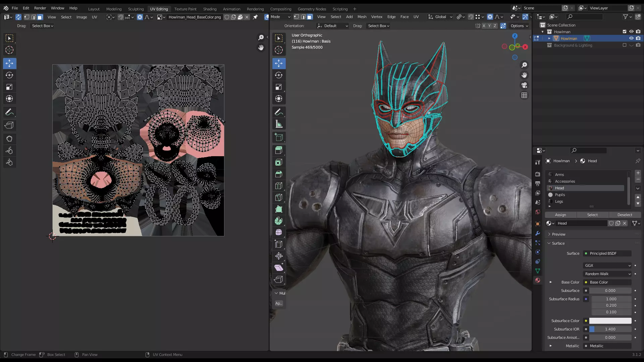The height and width of the screenshot is (362, 644).
Task: Pin the Howlman_Head_BaseColor image
Action: pyautogui.click(x=255, y=17)
